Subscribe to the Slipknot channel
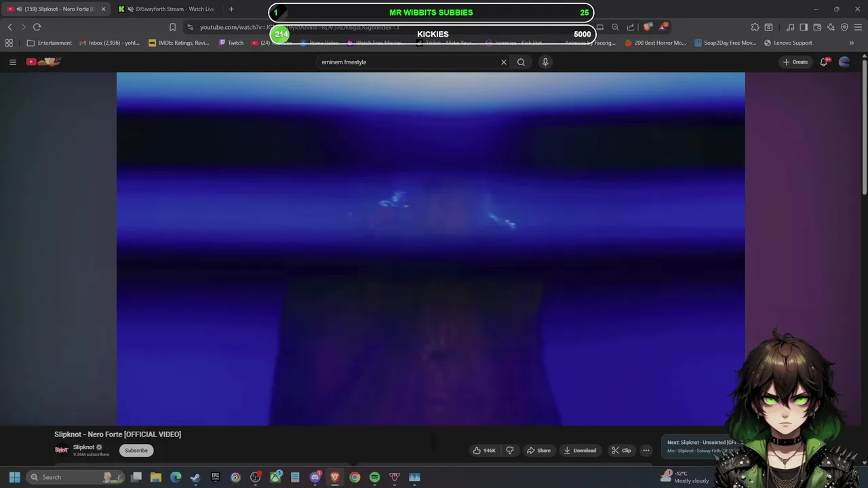Viewport: 868px width, 488px height. pos(136,450)
